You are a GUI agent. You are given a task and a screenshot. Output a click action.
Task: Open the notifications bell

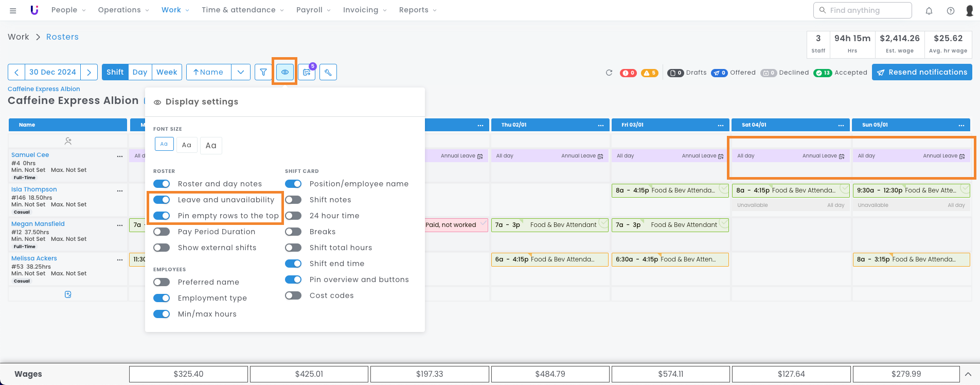[x=929, y=11]
